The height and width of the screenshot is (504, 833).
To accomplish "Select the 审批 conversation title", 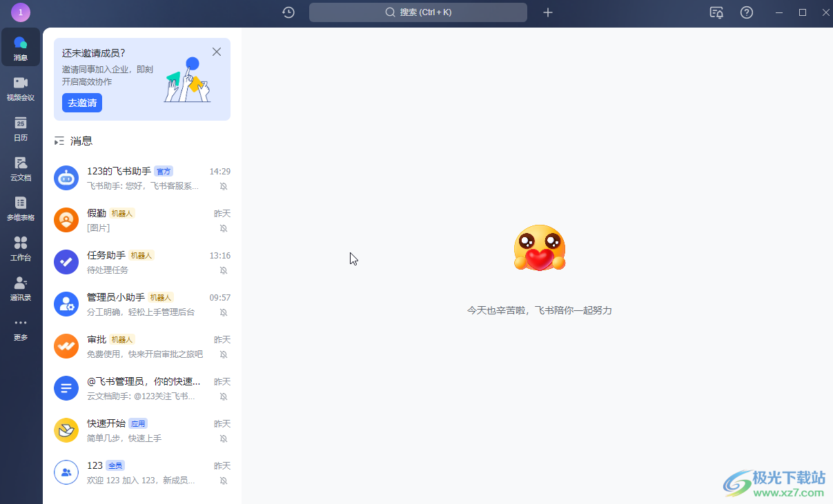I will click(x=97, y=339).
